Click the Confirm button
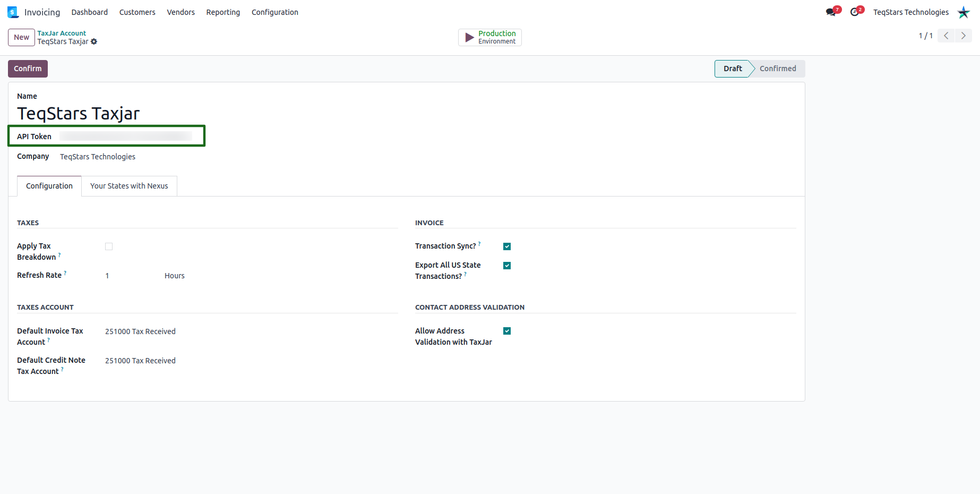Viewport: 980px width, 494px height. click(x=28, y=69)
